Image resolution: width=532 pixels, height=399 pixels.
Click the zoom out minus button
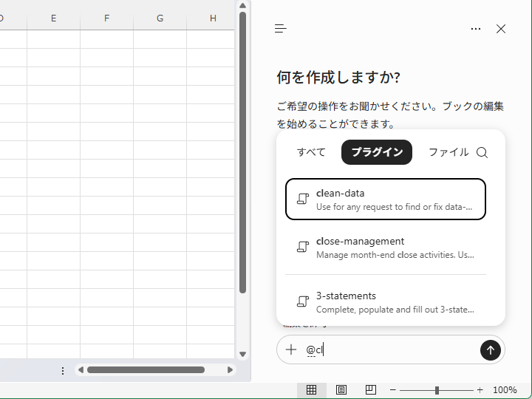(393, 390)
